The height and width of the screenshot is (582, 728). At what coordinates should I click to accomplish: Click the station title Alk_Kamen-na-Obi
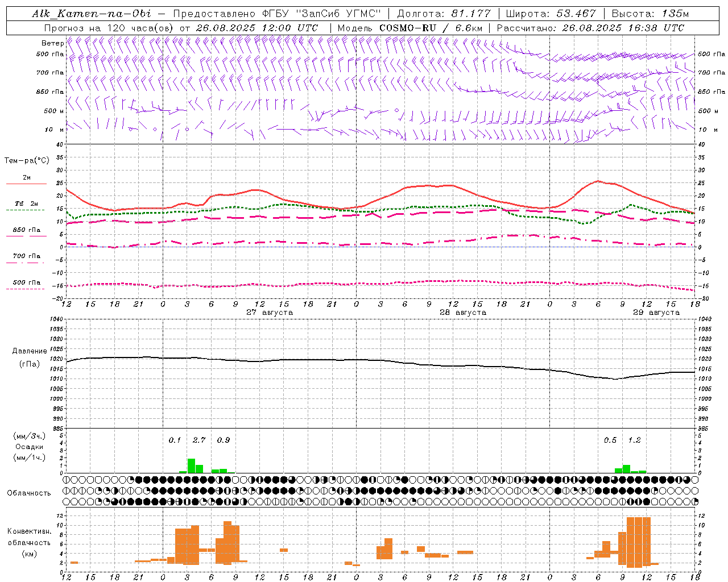[92, 14]
